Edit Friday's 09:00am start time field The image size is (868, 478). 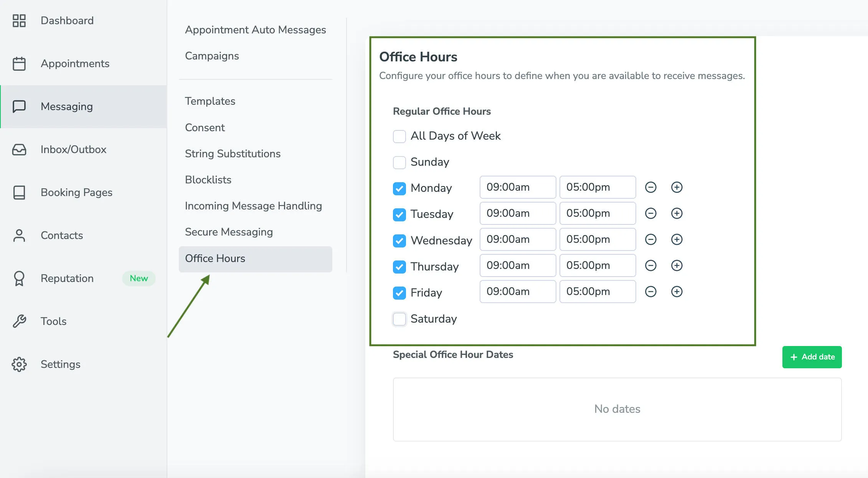tap(517, 292)
